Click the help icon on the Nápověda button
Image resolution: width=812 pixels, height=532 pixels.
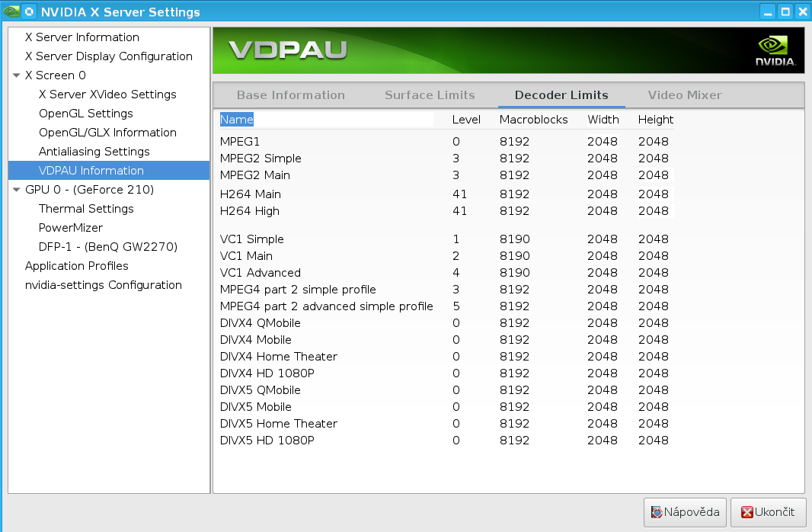(x=657, y=512)
